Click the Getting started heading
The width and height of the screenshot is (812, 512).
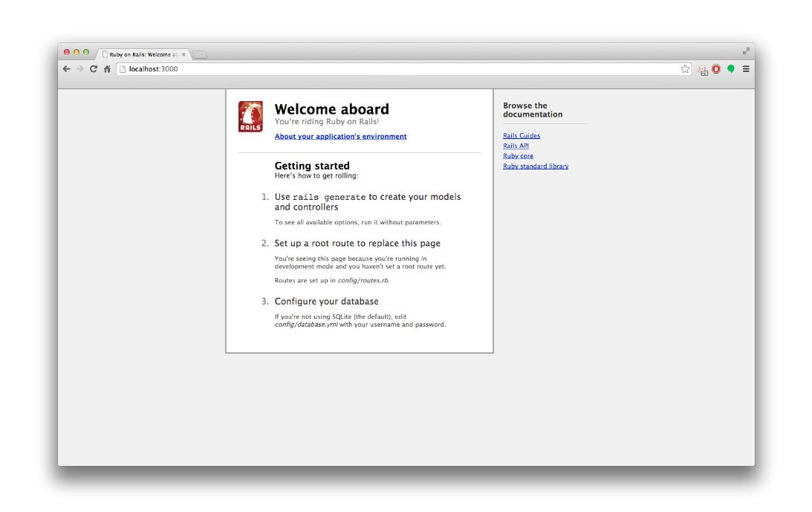tap(312, 166)
